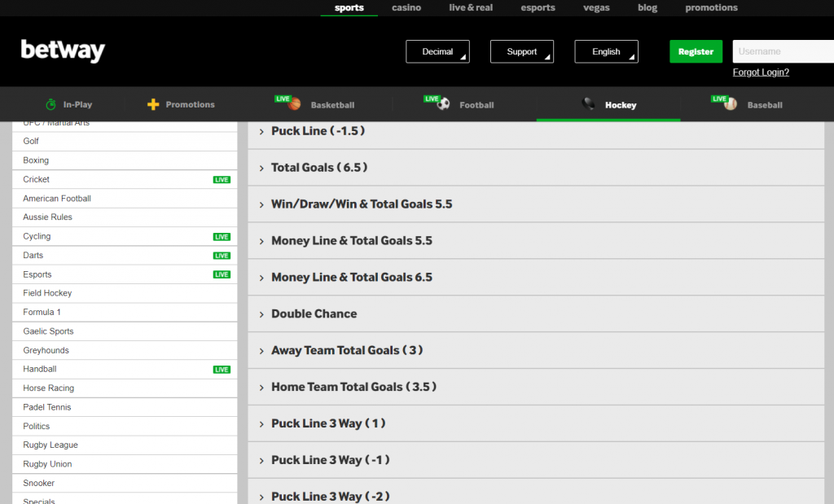This screenshot has height=504, width=834.
Task: Open Padel Tennis in the sports list
Action: 125,407
